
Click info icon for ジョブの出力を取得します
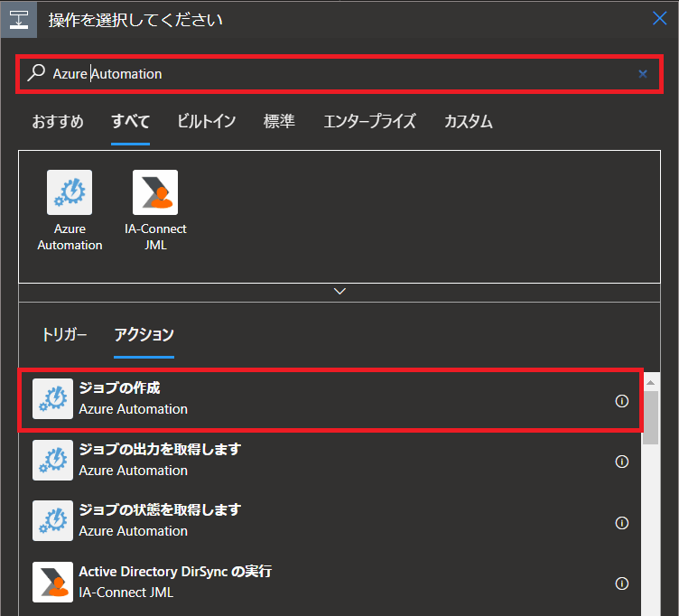(x=621, y=462)
